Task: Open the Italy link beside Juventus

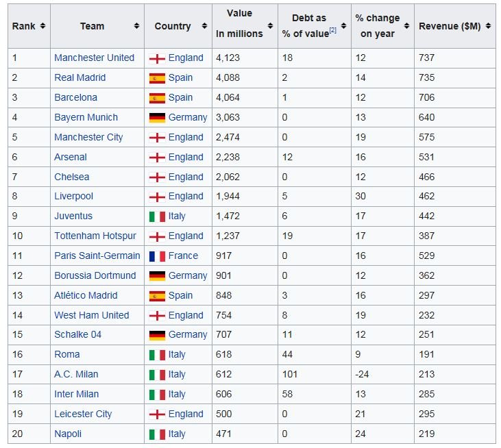Action: pos(177,216)
